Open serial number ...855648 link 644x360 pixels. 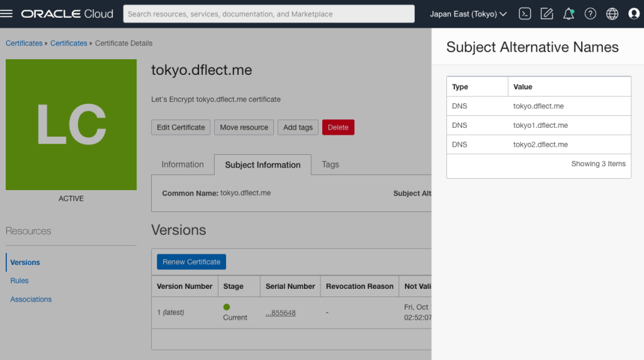pos(281,313)
